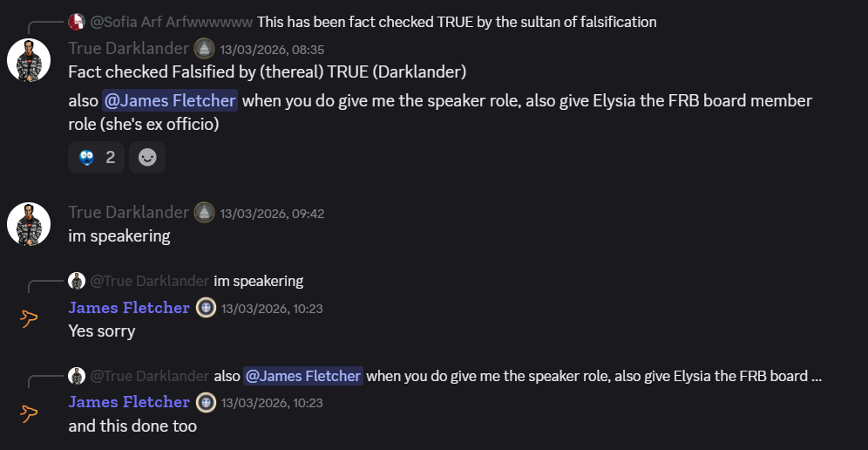868x450 pixels.
Task: Toggle the emoji reaction with count 2
Action: click(96, 158)
